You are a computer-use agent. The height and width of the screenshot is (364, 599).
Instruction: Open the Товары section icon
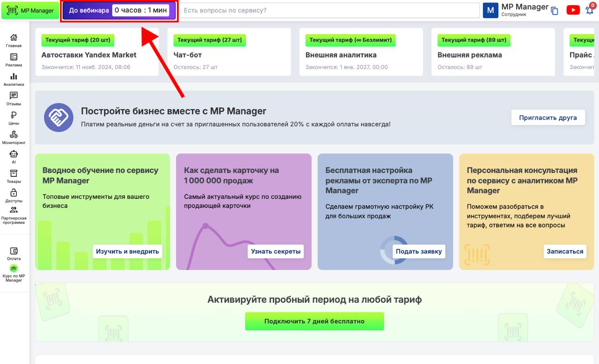(14, 174)
